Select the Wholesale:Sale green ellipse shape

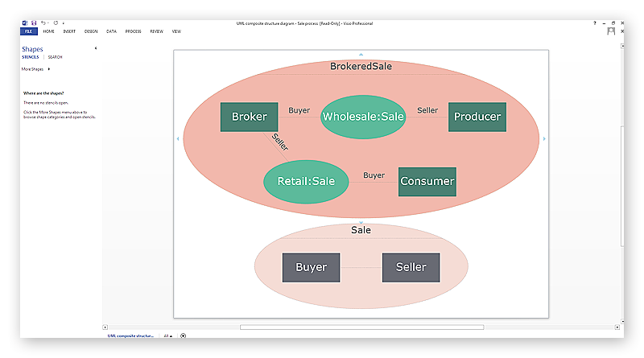click(x=363, y=117)
